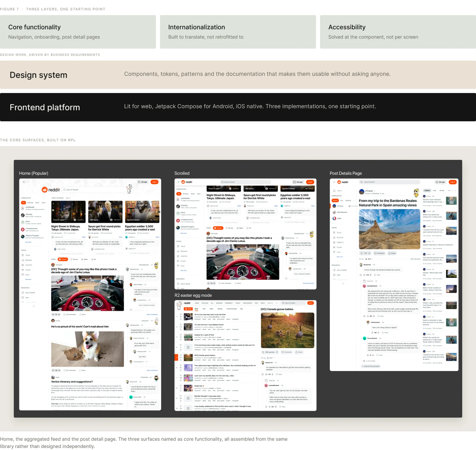Select the For you feed tab in Scrolled mockup
476x450 pixels.
[x=230, y=228]
